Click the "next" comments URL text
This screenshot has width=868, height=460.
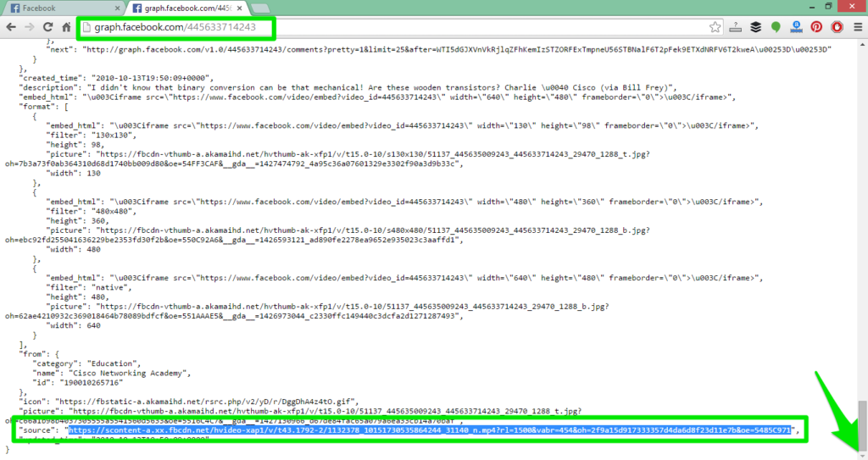pyautogui.click(x=439, y=49)
